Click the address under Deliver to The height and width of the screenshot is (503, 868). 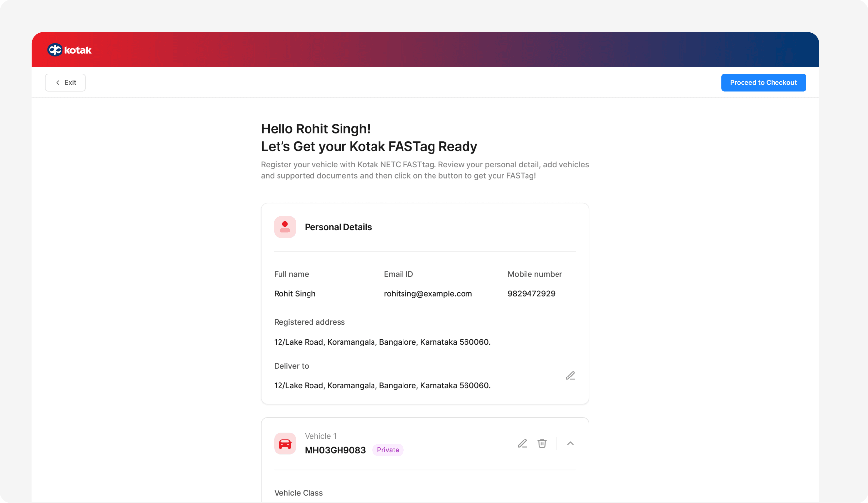click(x=382, y=386)
